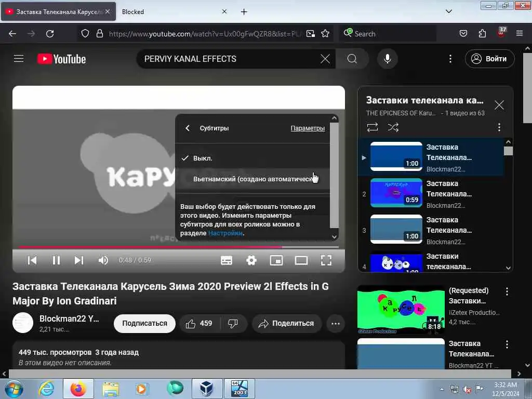
Task: Dislike the video
Action: 233,323
